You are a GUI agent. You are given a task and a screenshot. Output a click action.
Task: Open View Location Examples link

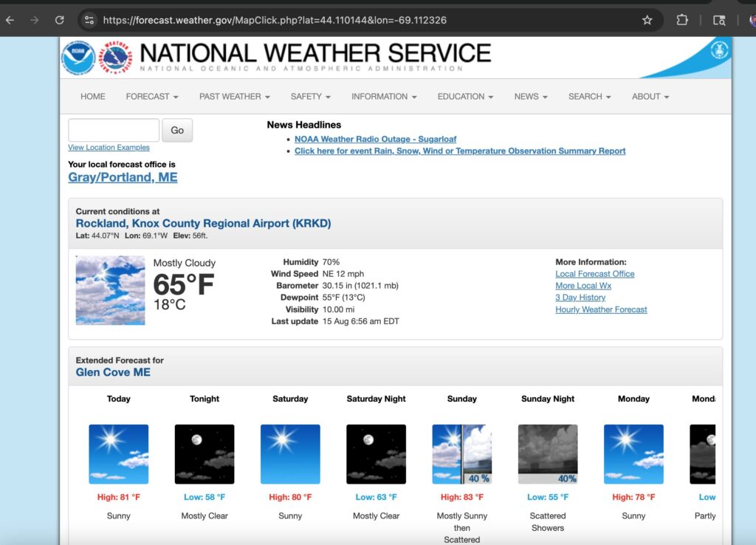(109, 148)
